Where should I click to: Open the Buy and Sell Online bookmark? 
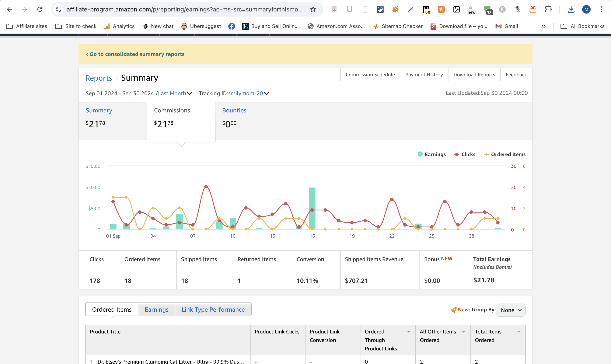(270, 26)
